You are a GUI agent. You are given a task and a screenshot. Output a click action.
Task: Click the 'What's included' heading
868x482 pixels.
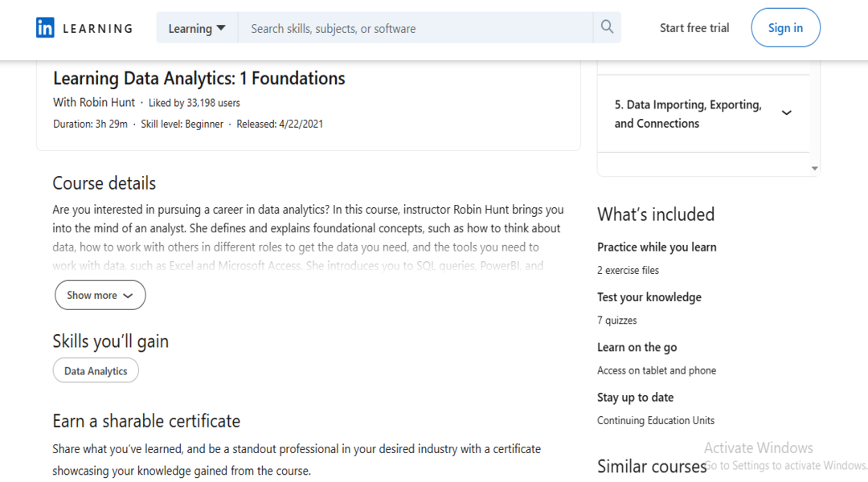point(656,214)
